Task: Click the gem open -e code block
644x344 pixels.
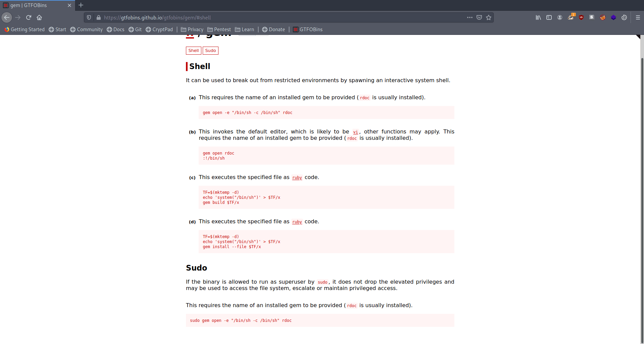Action: pyautogui.click(x=326, y=113)
